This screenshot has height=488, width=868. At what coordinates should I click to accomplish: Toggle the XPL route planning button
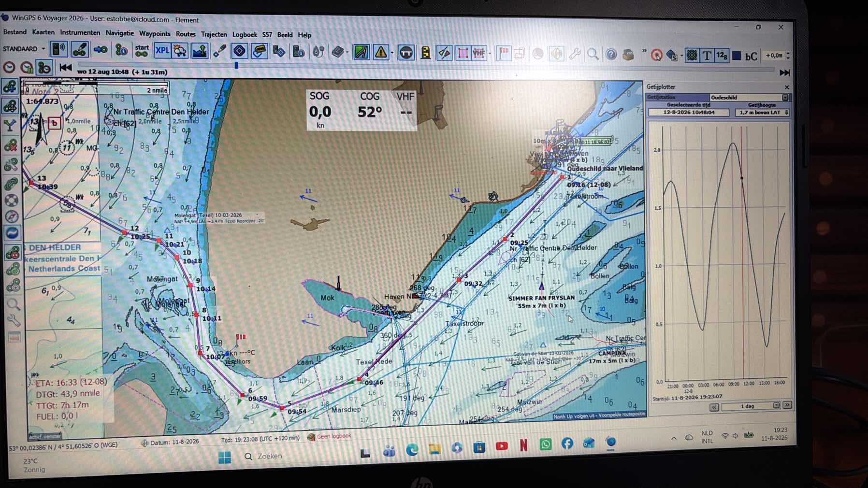162,50
